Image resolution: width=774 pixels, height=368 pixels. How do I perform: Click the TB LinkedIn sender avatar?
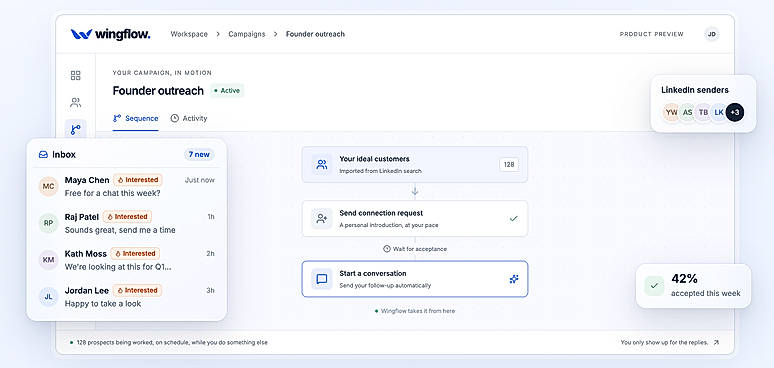[703, 112]
